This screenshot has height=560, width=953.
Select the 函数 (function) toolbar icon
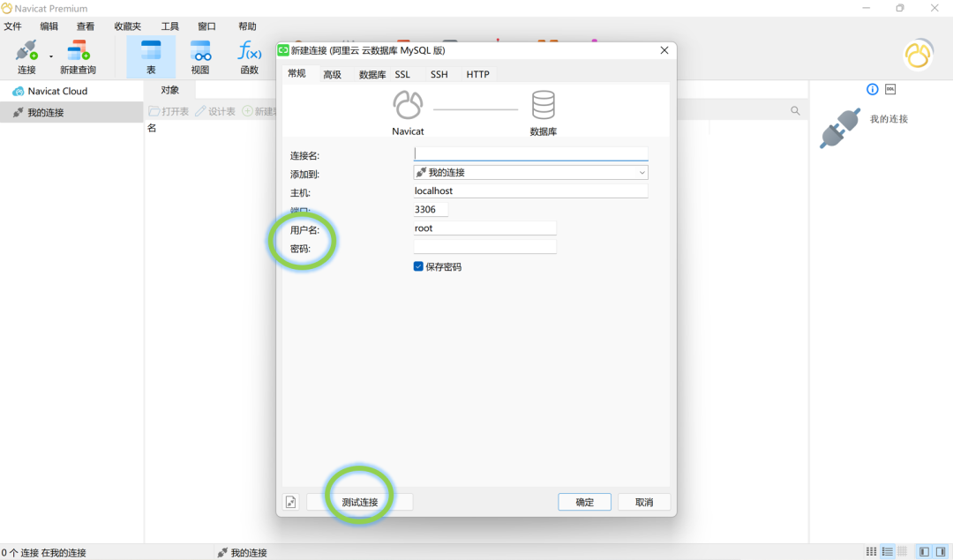tap(249, 57)
